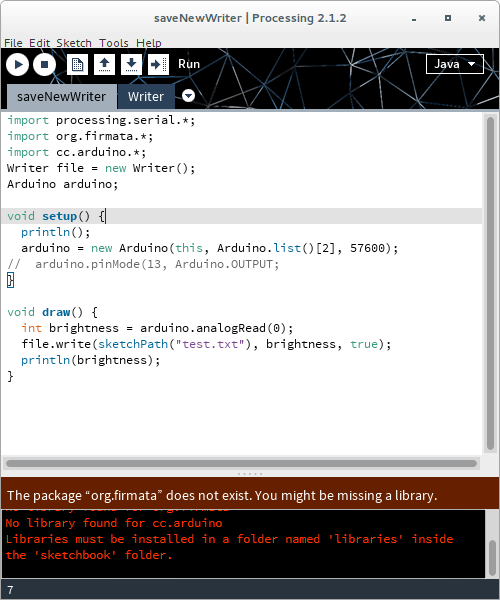Click line number 7 in status bar
Screen dimensions: 500x600
10,590
